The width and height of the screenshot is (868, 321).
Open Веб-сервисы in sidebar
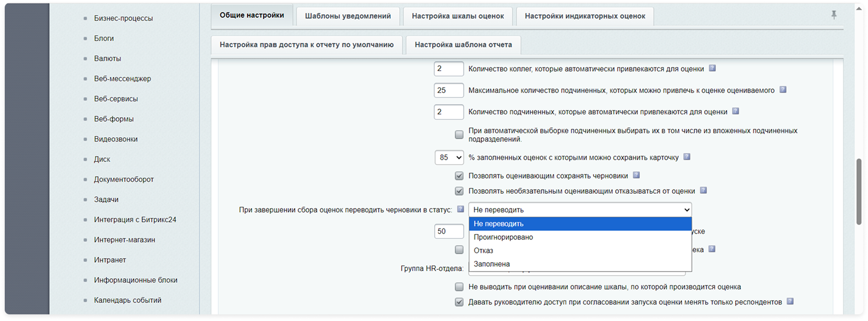coord(116,99)
